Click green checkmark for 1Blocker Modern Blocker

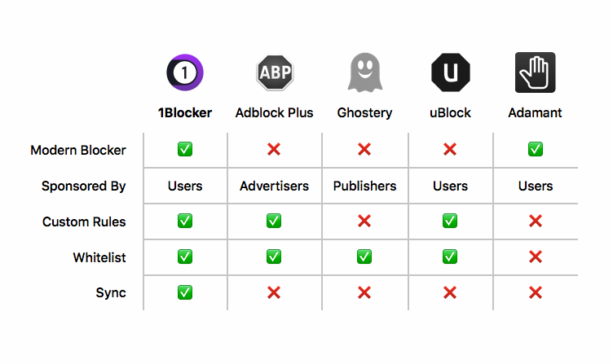click(185, 149)
